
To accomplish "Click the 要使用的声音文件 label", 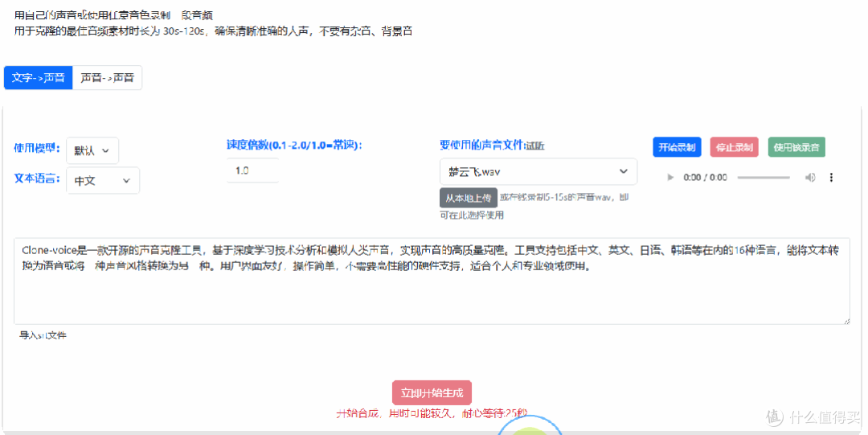I will tap(481, 146).
